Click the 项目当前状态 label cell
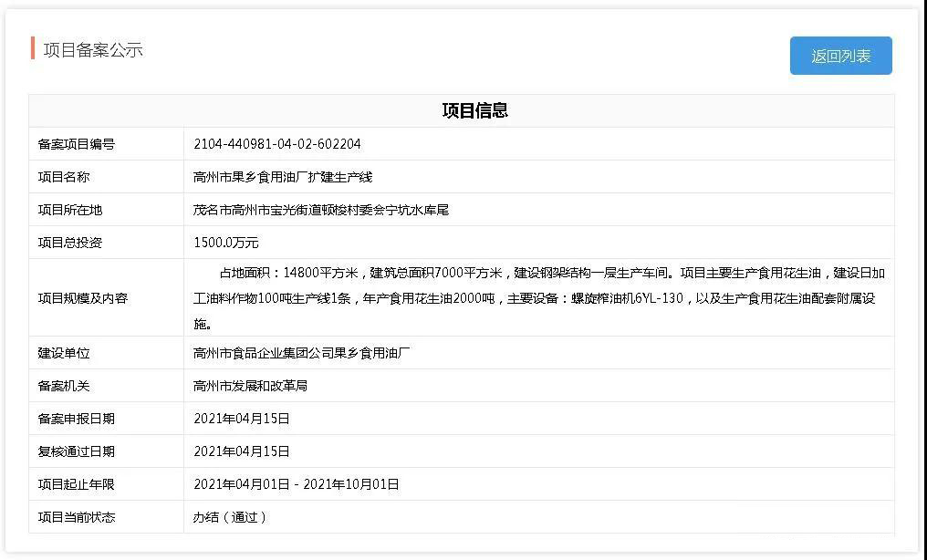This screenshot has height=560, width=927. tap(107, 517)
